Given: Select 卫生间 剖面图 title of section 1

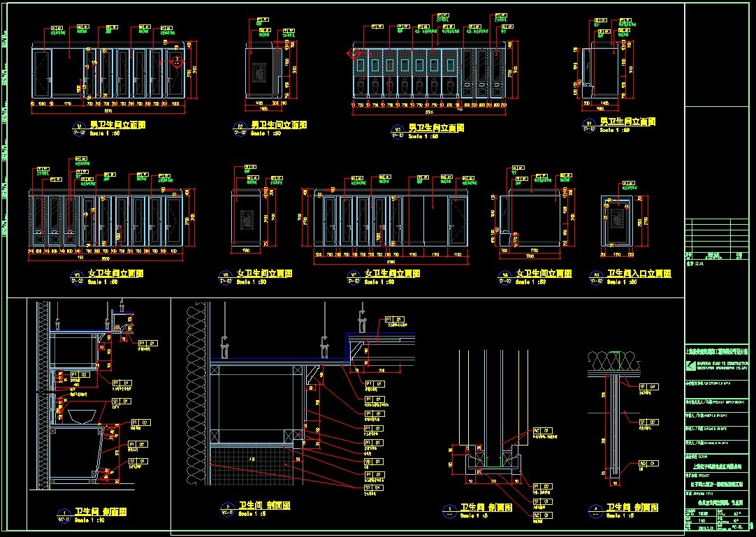Looking at the screenshot, I should 101,511.
